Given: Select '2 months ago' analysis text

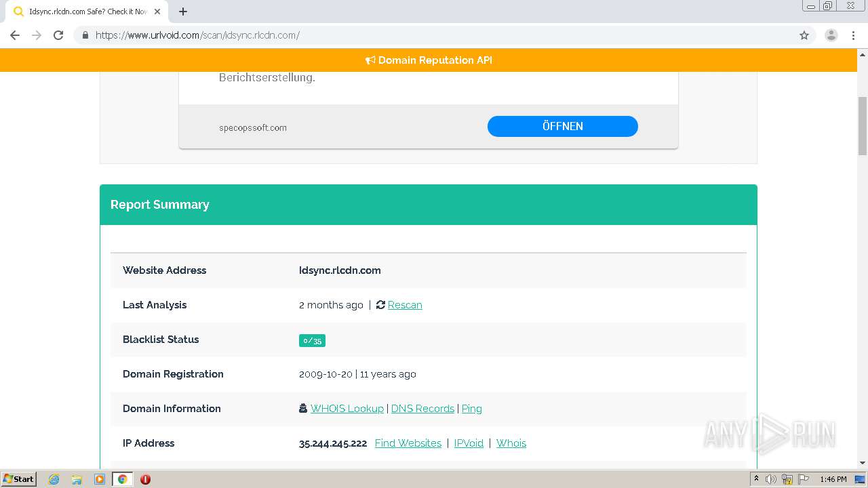Looking at the screenshot, I should tap(331, 305).
